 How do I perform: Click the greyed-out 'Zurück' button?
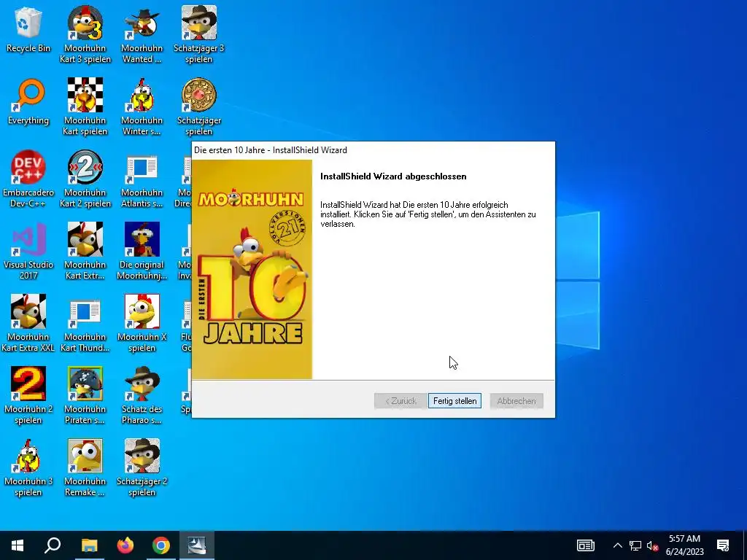[400, 401]
